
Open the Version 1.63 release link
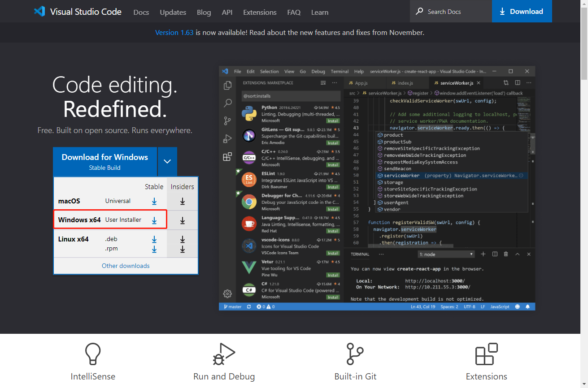174,32
